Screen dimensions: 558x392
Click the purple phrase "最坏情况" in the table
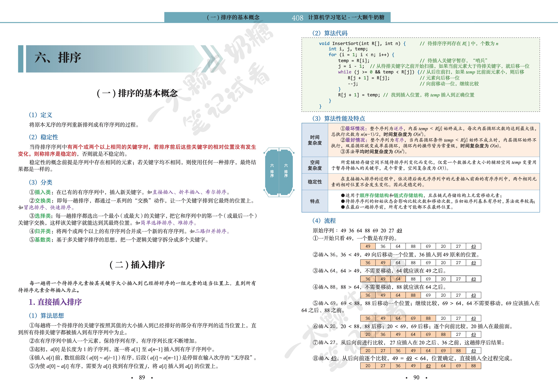coord(355,128)
